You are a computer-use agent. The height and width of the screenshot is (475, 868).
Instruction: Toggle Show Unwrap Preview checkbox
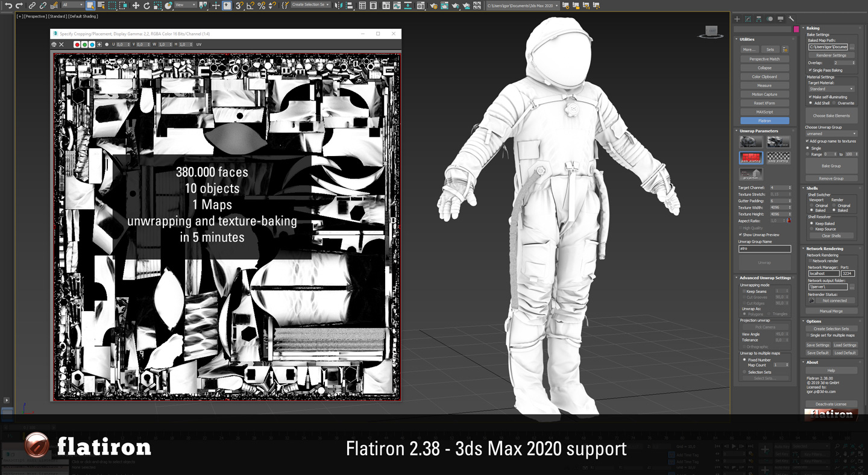coord(741,234)
